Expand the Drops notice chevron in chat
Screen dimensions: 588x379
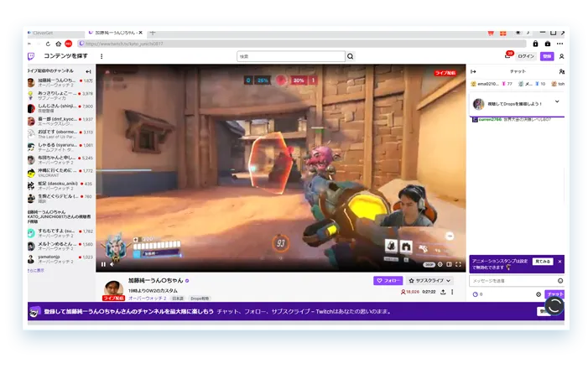(x=557, y=101)
